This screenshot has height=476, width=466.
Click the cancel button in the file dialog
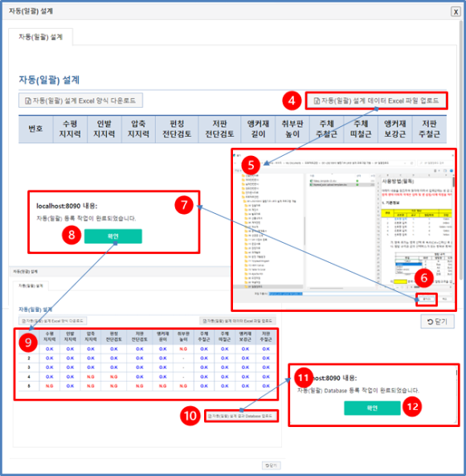click(x=444, y=299)
